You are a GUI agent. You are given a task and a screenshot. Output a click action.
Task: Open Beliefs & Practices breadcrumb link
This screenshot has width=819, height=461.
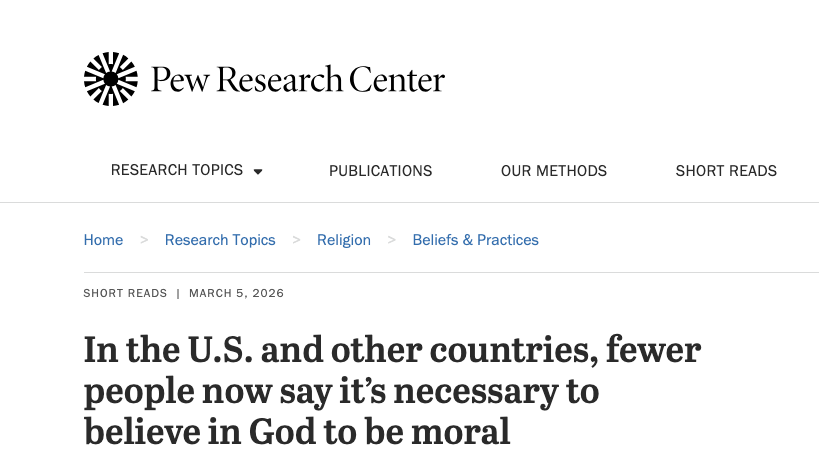[475, 240]
